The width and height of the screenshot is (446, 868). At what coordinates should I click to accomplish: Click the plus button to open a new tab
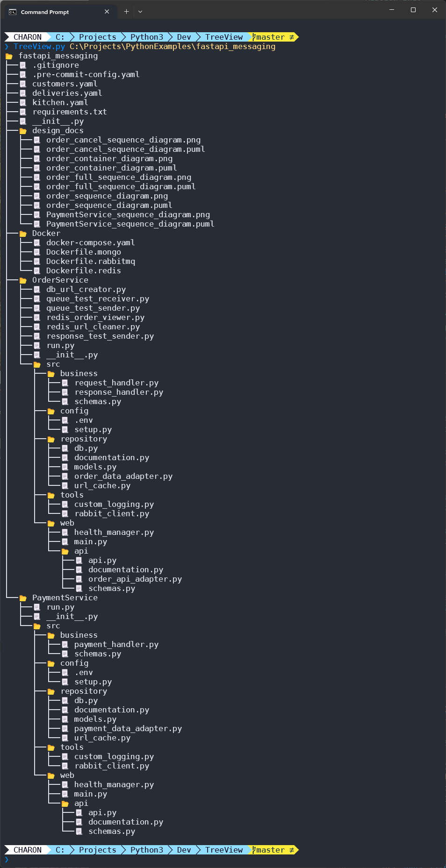(125, 12)
